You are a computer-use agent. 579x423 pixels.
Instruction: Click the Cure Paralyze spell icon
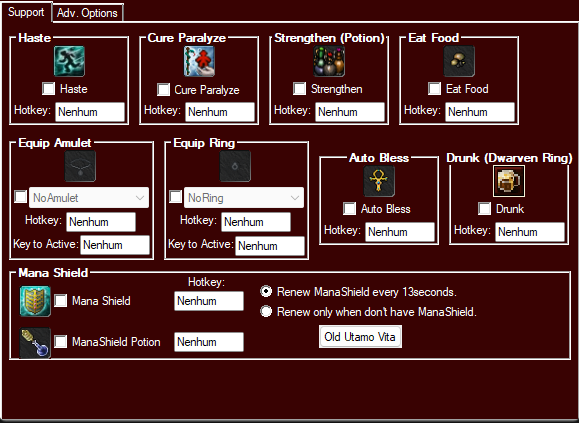199,61
